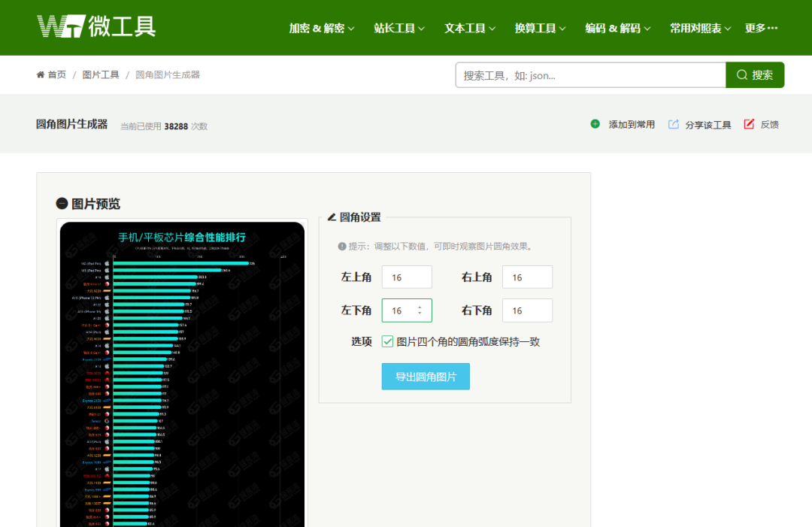Image resolution: width=812 pixels, height=527 pixels.
Task: Click the 分享该工具 link text
Action: click(708, 125)
